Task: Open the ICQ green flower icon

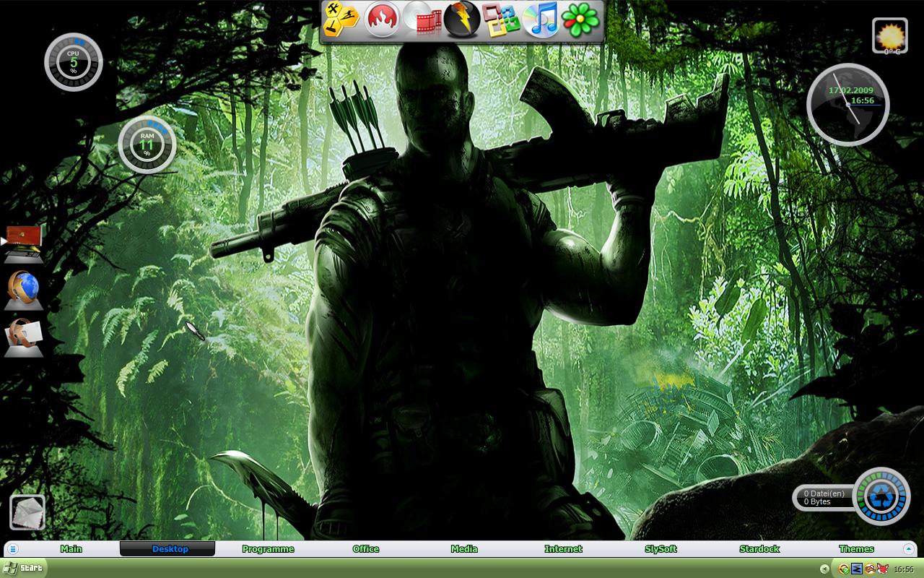Action: click(580, 20)
